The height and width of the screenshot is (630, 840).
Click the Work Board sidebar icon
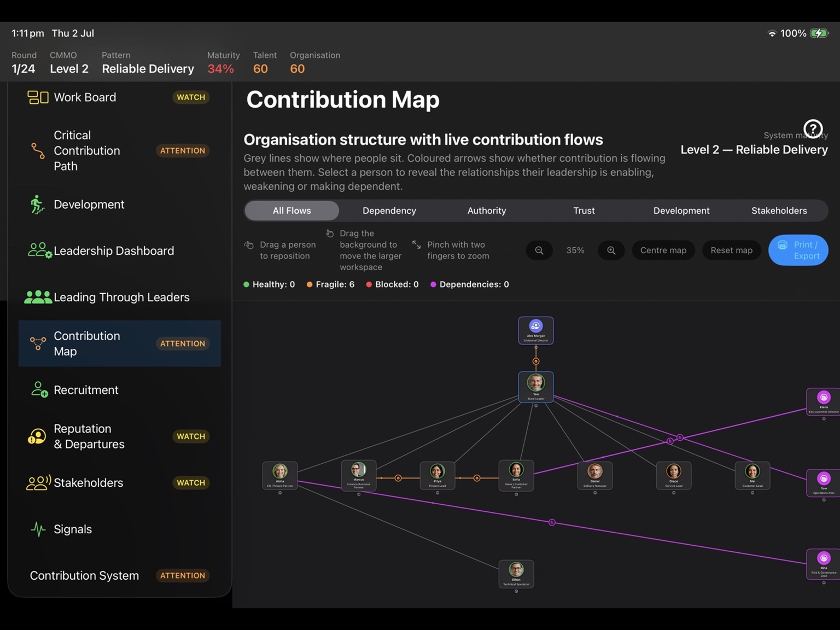pos(38,97)
